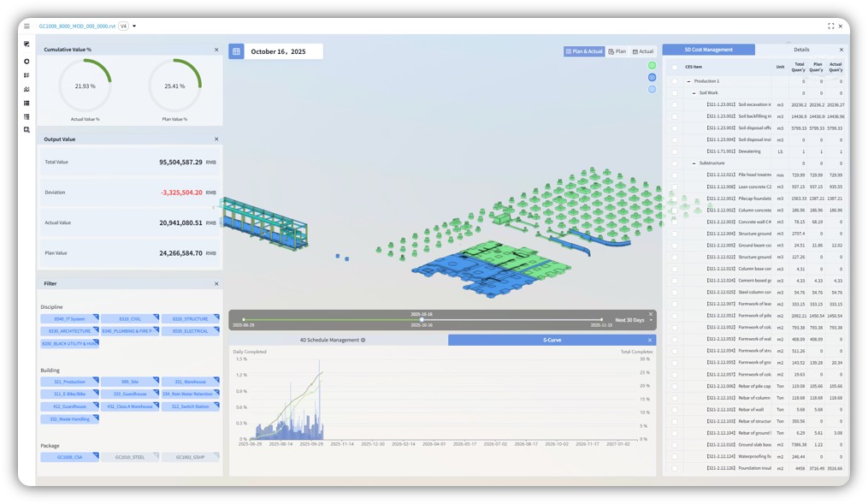
Task: Click the 2025-10-16 marker on timeline slider
Action: 422,319
